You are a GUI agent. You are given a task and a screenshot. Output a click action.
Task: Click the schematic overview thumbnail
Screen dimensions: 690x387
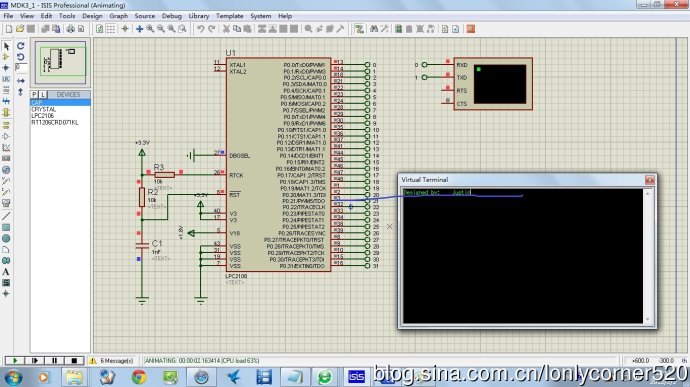(61, 62)
